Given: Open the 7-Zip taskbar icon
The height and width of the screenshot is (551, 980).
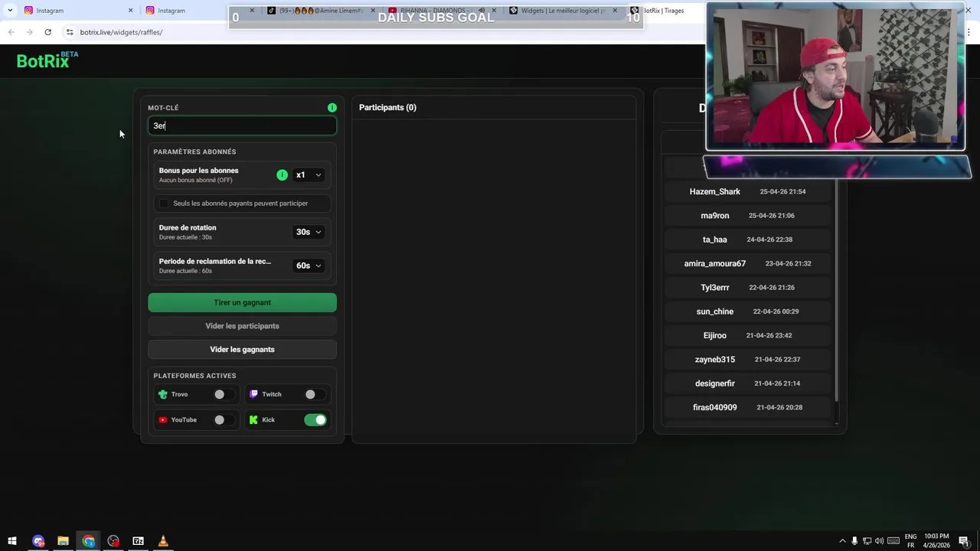Looking at the screenshot, I should [138, 541].
